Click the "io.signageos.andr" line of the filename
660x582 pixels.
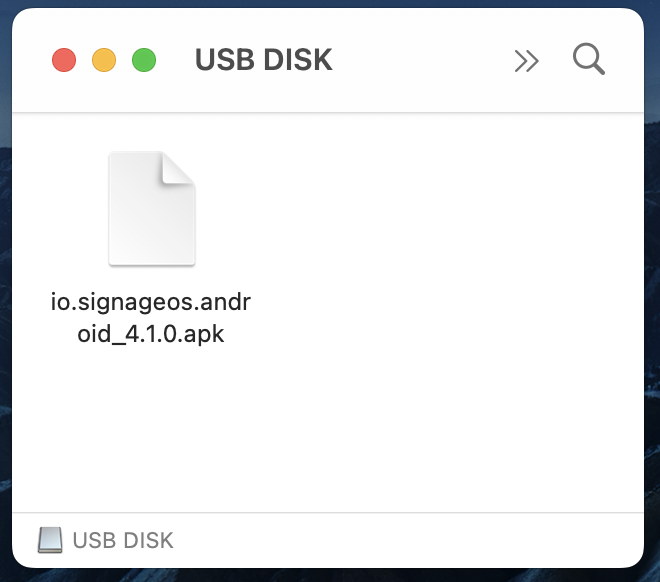point(151,302)
